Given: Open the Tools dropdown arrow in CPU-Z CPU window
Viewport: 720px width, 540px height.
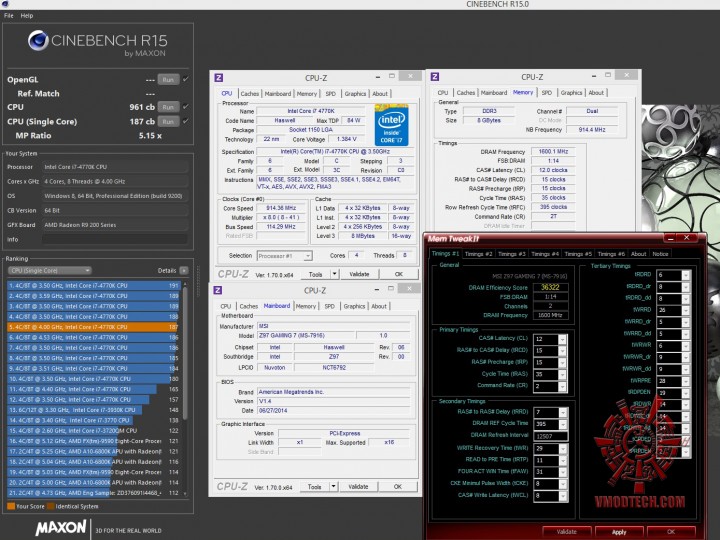Looking at the screenshot, I should coord(334,274).
